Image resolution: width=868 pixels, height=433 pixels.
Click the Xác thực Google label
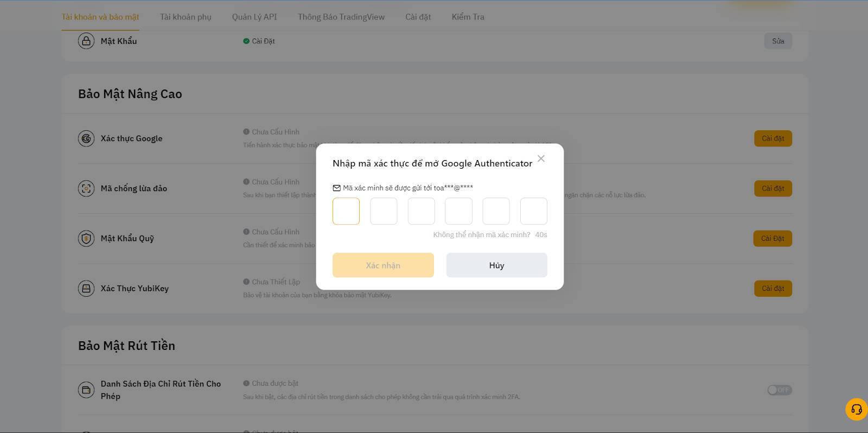(131, 138)
